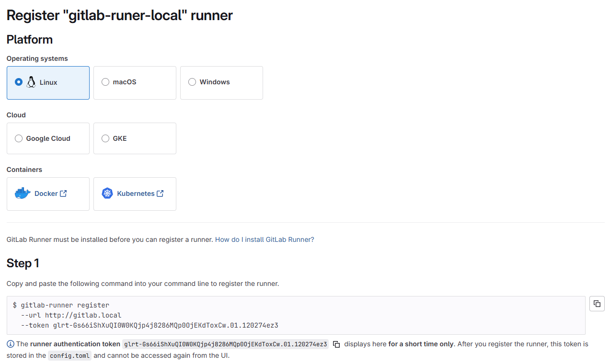Click the Linux penguin icon
The image size is (610, 364).
pos(31,82)
